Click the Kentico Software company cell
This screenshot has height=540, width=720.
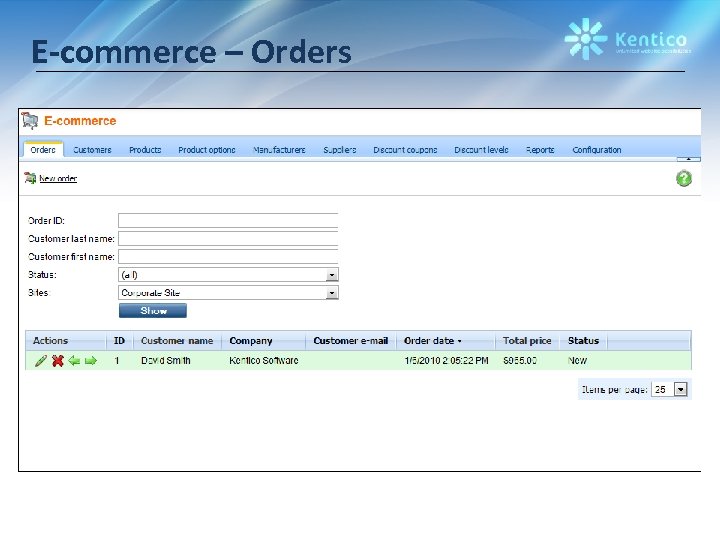264,361
